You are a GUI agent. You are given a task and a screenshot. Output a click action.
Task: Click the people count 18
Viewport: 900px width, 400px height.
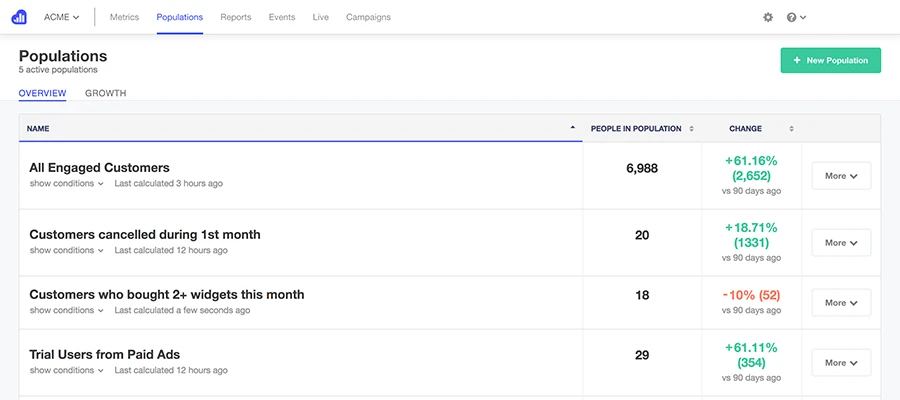click(642, 295)
